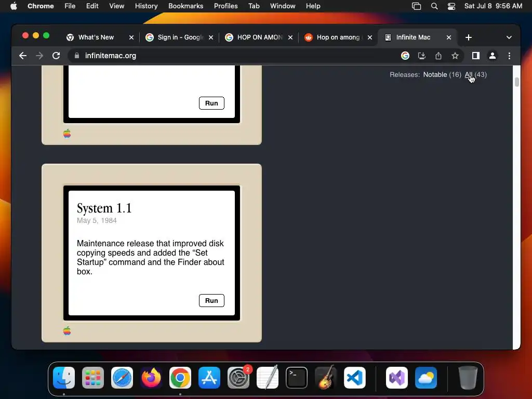The height and width of the screenshot is (399, 532).
Task: Open the Chrome three-dot menu
Action: 509,56
